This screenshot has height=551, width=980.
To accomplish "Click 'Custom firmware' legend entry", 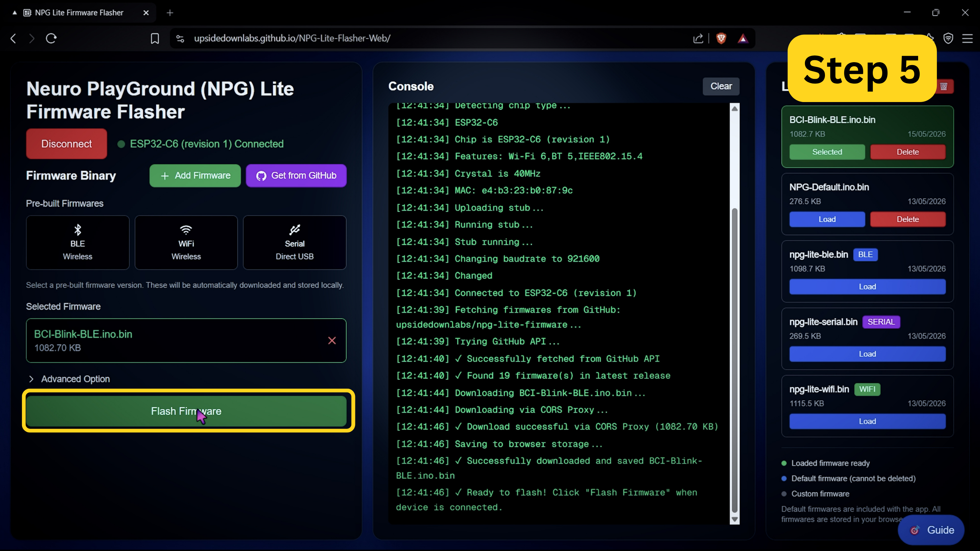I will [x=815, y=494].
